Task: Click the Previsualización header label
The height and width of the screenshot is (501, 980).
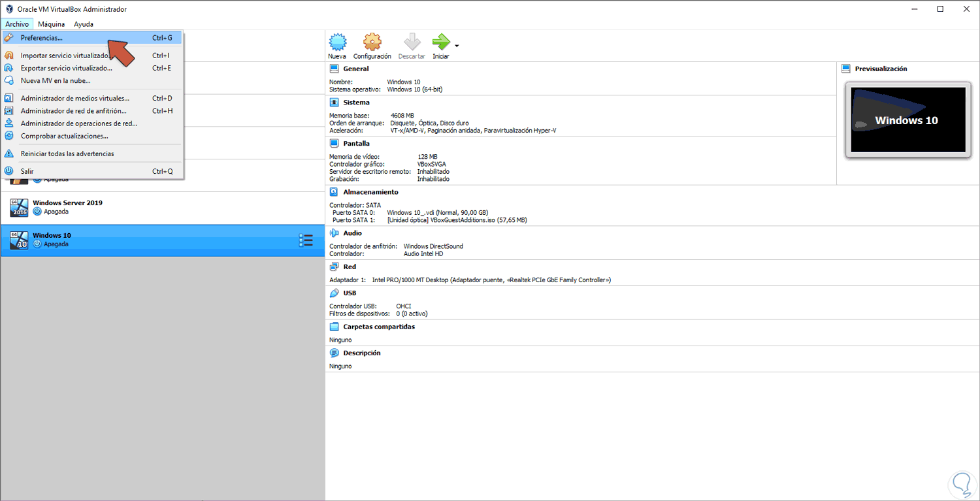Action: (881, 69)
